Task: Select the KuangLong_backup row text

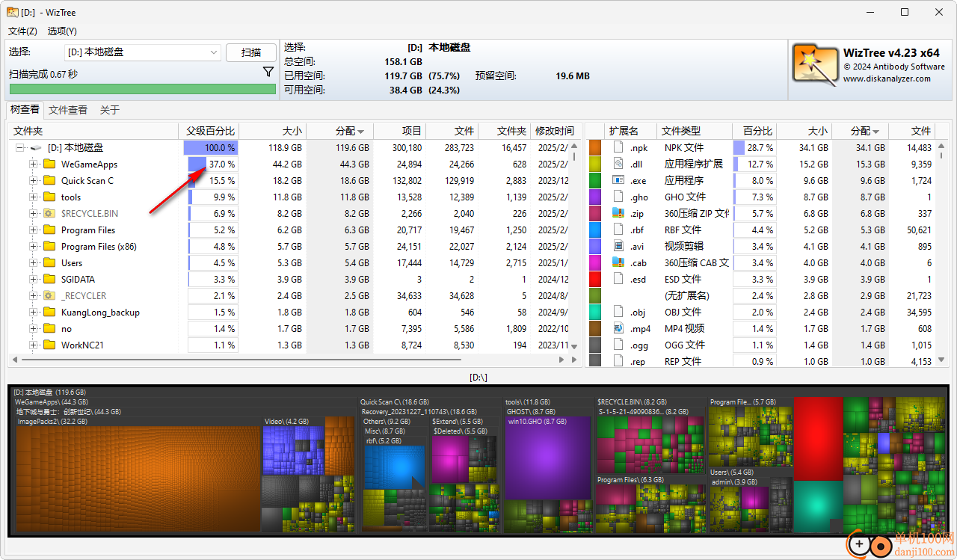Action: tap(100, 313)
